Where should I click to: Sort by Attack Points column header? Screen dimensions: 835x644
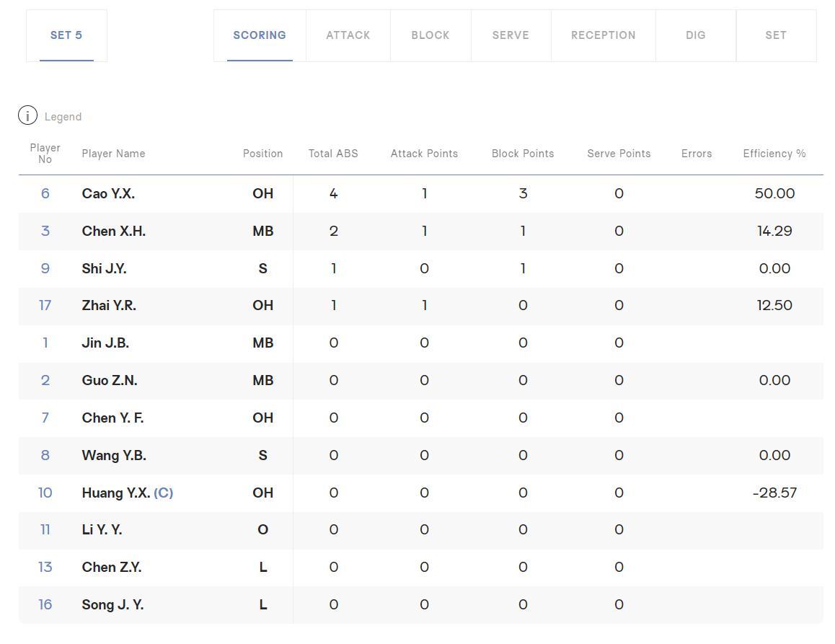pyautogui.click(x=424, y=154)
